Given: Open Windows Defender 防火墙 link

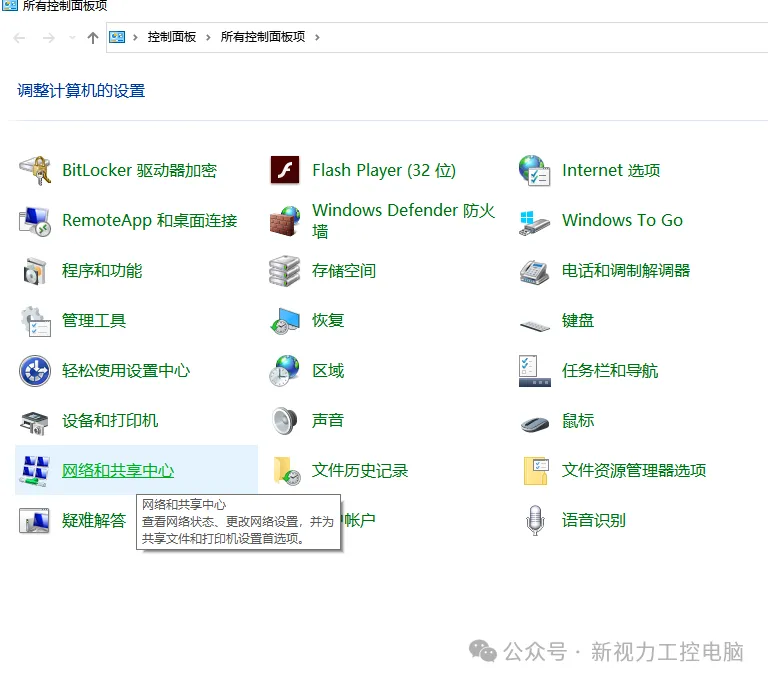Looking at the screenshot, I should coord(404,220).
